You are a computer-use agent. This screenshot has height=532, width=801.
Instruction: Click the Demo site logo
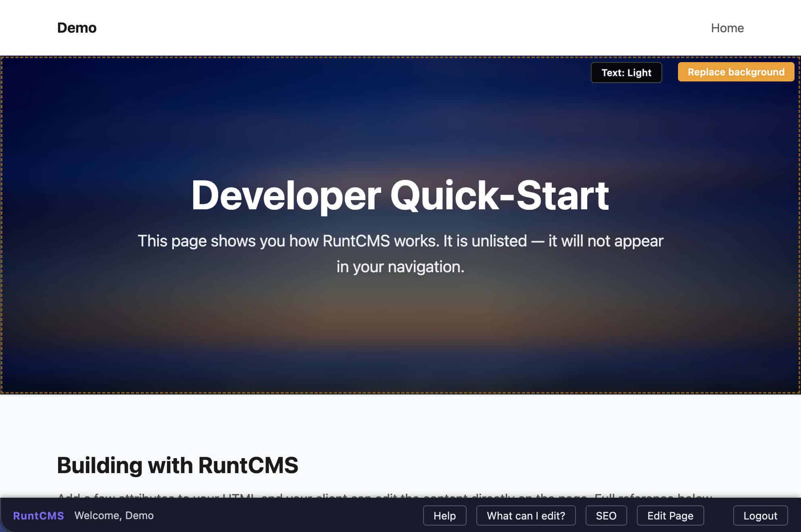pyautogui.click(x=77, y=27)
